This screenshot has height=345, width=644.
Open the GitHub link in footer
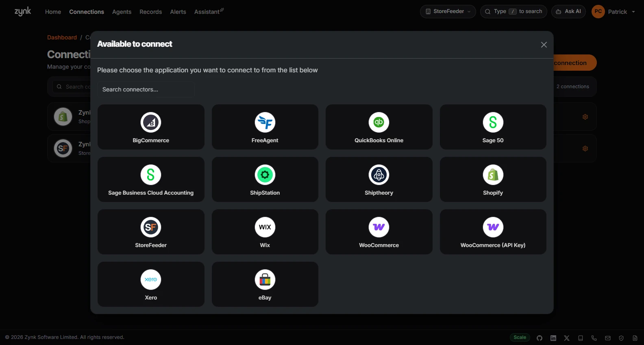(x=540, y=338)
